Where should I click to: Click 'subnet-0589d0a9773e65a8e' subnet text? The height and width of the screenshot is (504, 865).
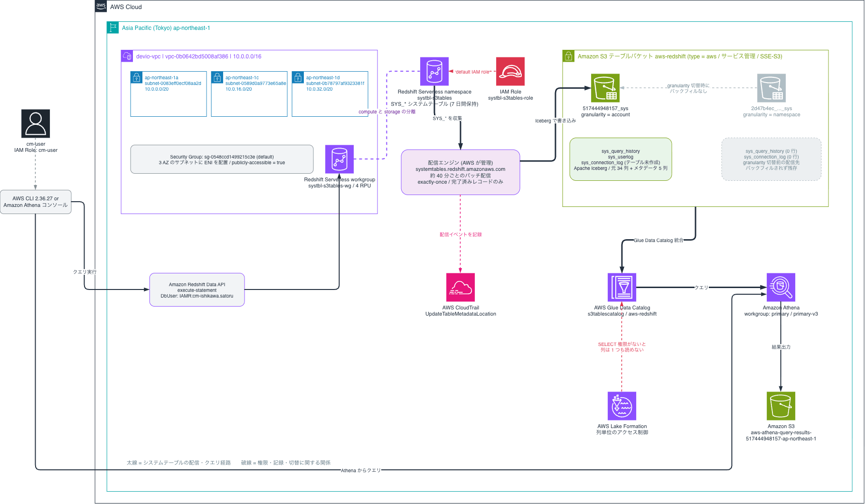click(x=255, y=83)
